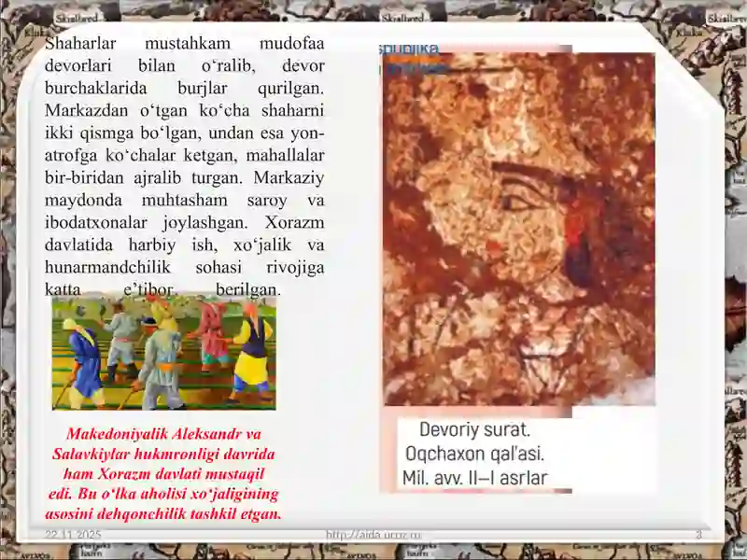747x560 pixels.
Task: Click the line 'hunarmandchilik sohasi rivojiga'
Action: pos(184,267)
